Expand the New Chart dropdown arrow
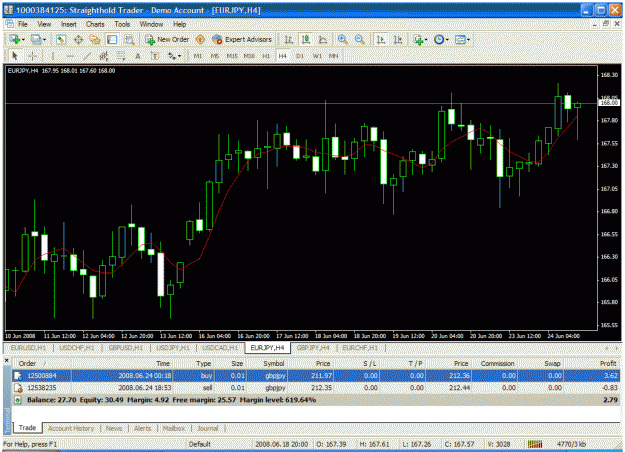This screenshot has height=452, width=625. point(23,39)
